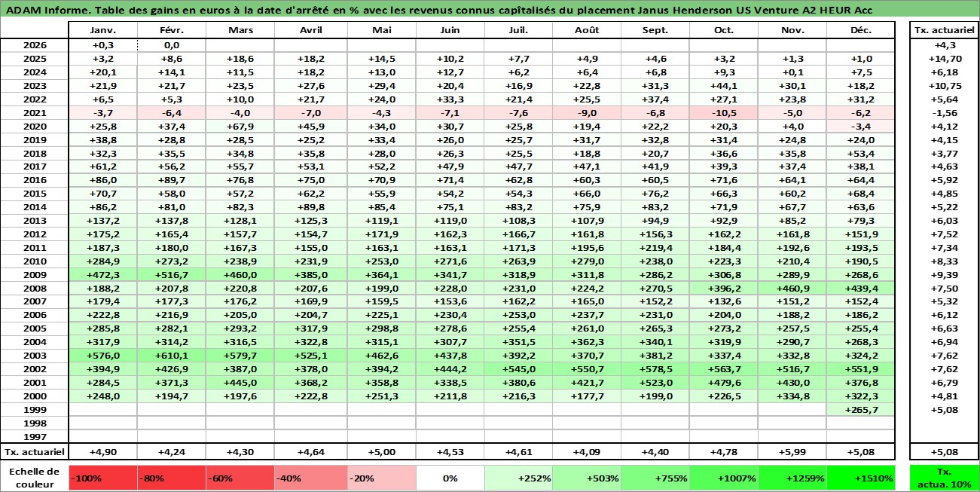Select October 2023 value +44,1

723,85
